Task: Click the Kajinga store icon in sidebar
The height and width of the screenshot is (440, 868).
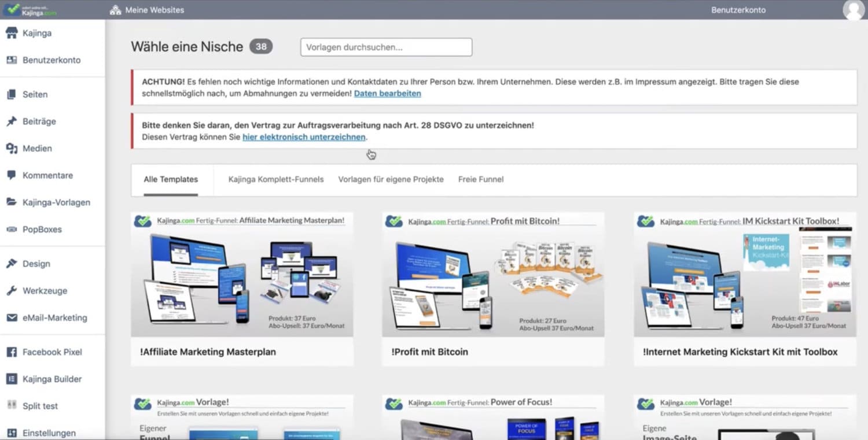Action: 12,33
